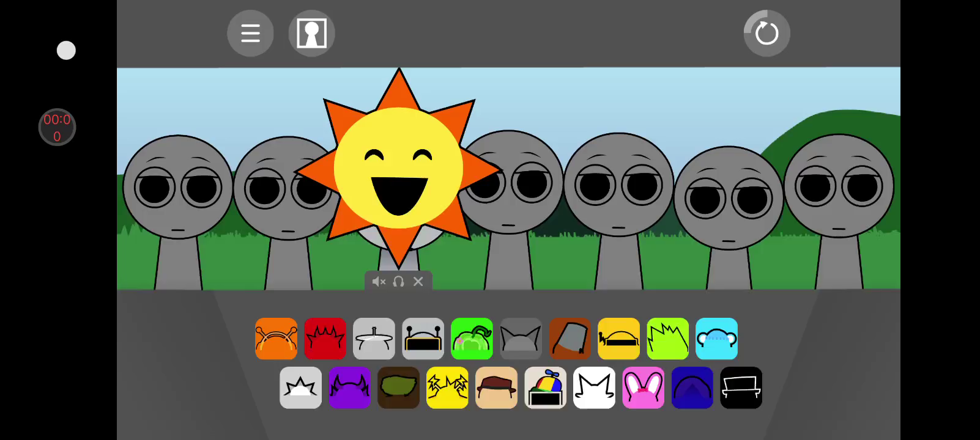Image resolution: width=980 pixels, height=440 pixels.
Task: Click the first gray character on left
Action: tap(178, 196)
